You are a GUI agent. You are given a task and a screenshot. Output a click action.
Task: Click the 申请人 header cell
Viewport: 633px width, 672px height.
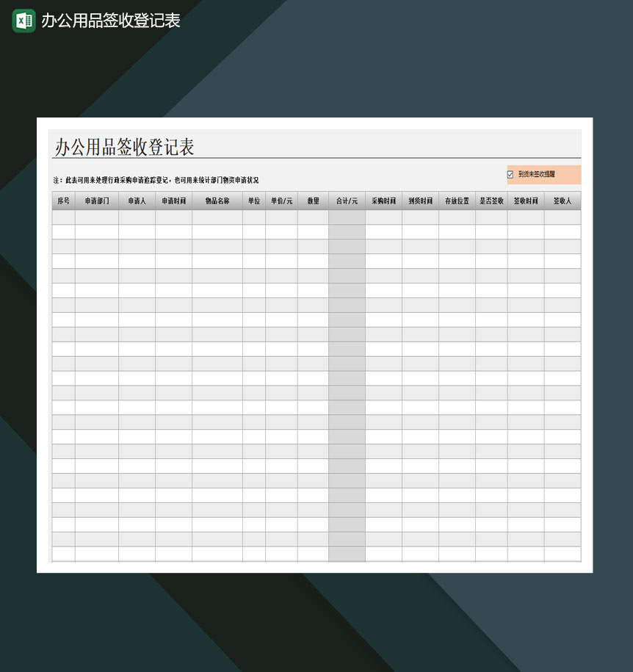(137, 200)
